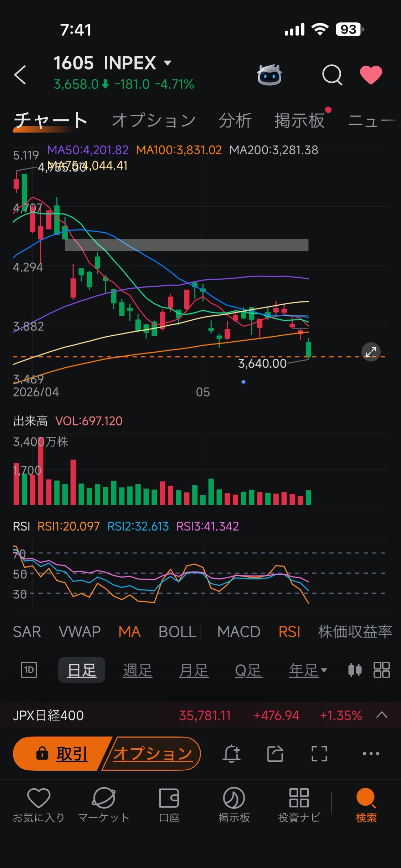Select the 週足 weekly timeframe

(138, 670)
